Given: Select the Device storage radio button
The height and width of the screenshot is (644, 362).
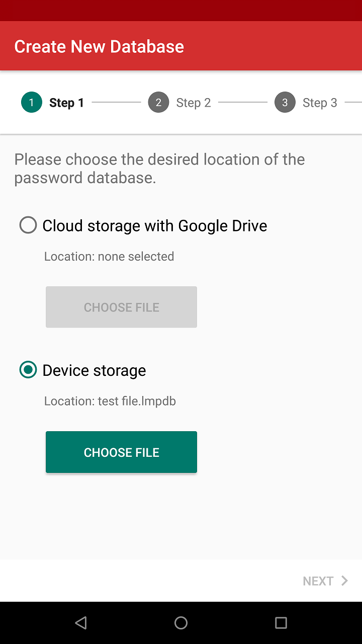Looking at the screenshot, I should click(x=28, y=370).
